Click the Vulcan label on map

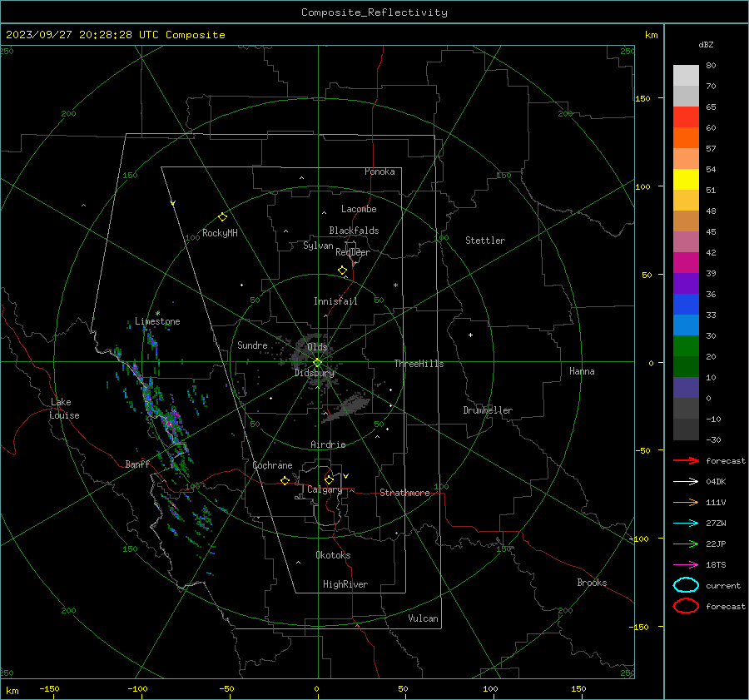click(x=423, y=618)
